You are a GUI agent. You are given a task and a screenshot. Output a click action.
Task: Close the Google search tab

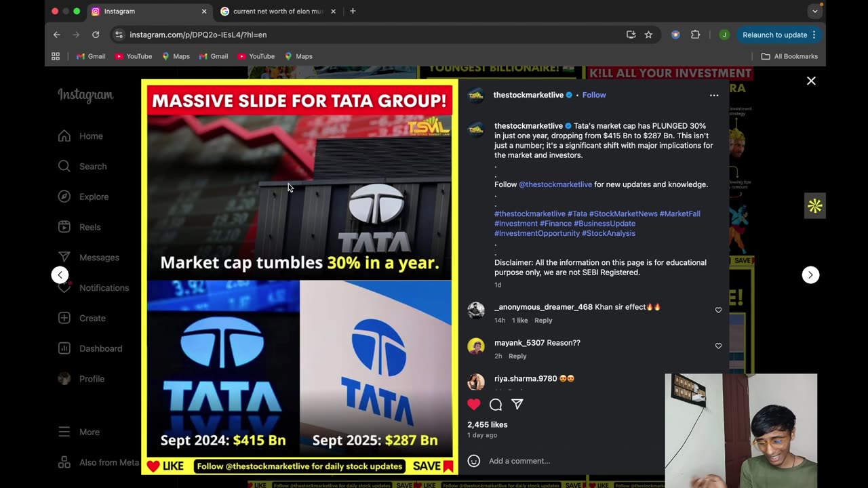point(333,12)
